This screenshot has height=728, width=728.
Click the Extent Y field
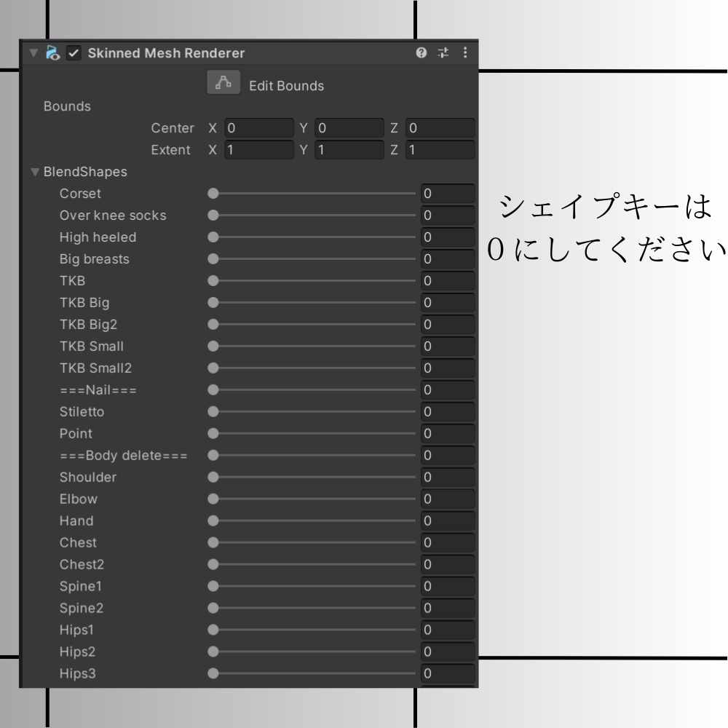pyautogui.click(x=349, y=150)
